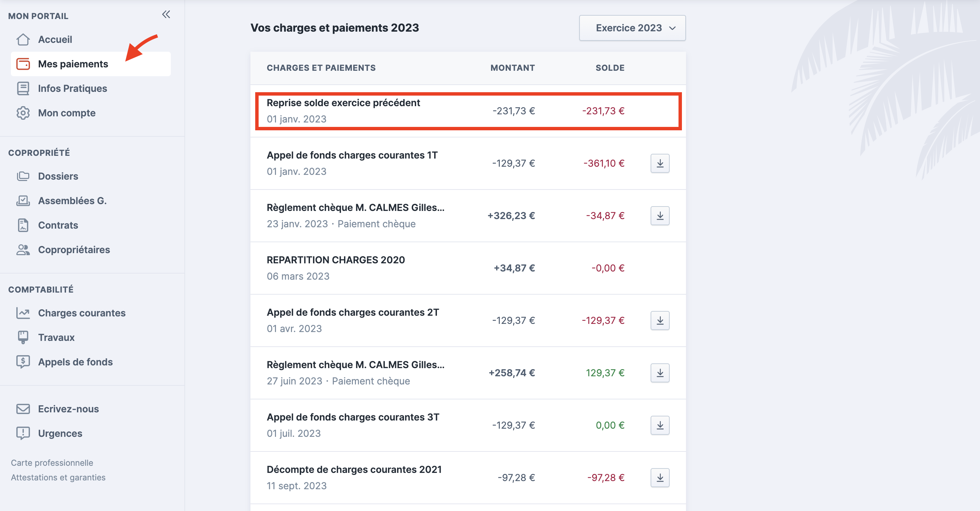
Task: Collapse the sidebar with double chevron icon
Action: click(166, 14)
